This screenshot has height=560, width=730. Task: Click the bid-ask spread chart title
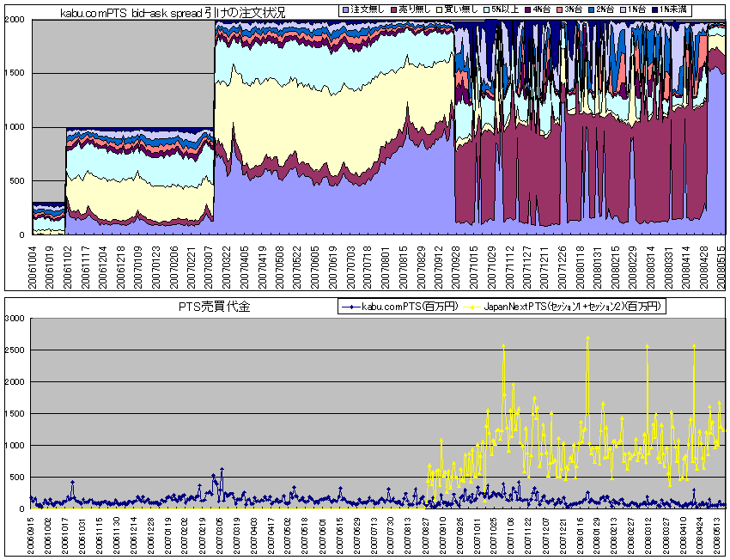[172, 10]
